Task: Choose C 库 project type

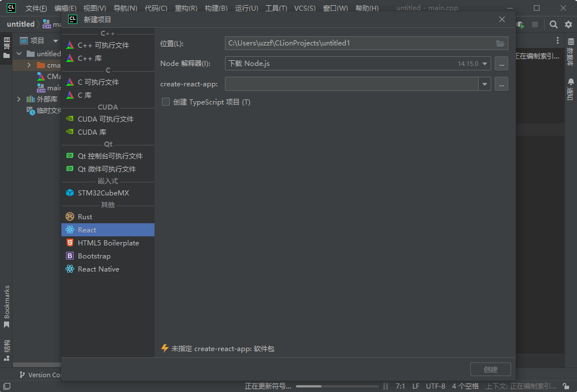Action: click(x=107, y=95)
